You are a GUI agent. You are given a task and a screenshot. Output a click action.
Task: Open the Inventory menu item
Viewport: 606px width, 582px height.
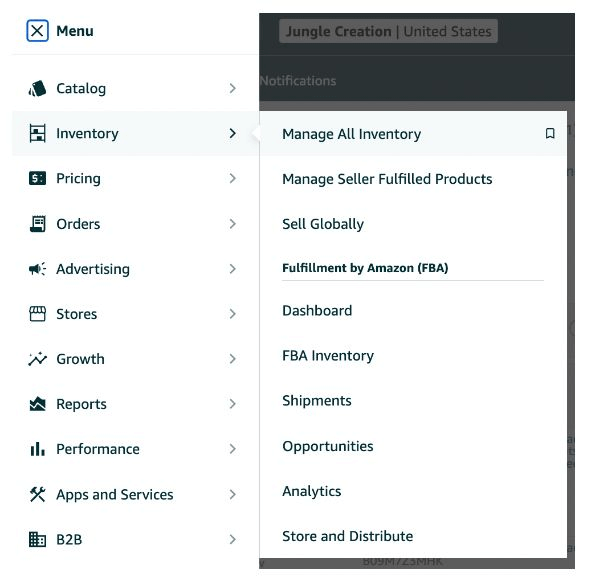click(87, 134)
